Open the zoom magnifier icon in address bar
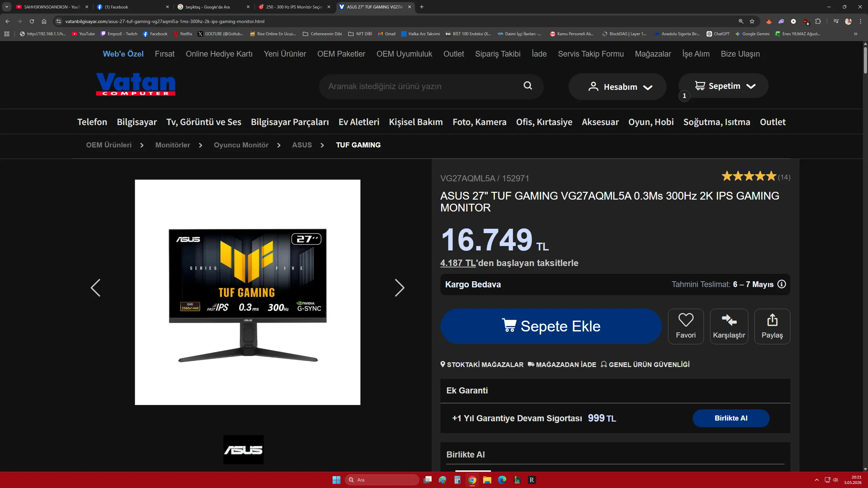 [741, 21]
